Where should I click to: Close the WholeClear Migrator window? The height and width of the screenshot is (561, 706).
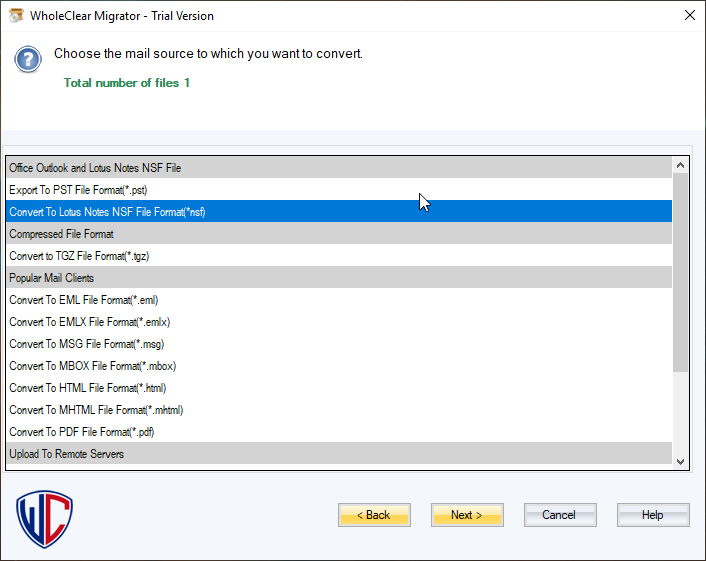click(x=689, y=15)
